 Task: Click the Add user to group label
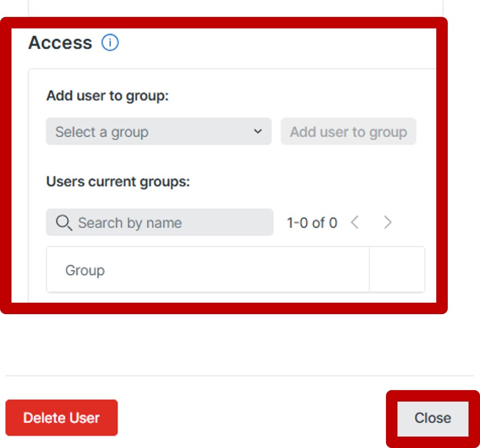[108, 96]
